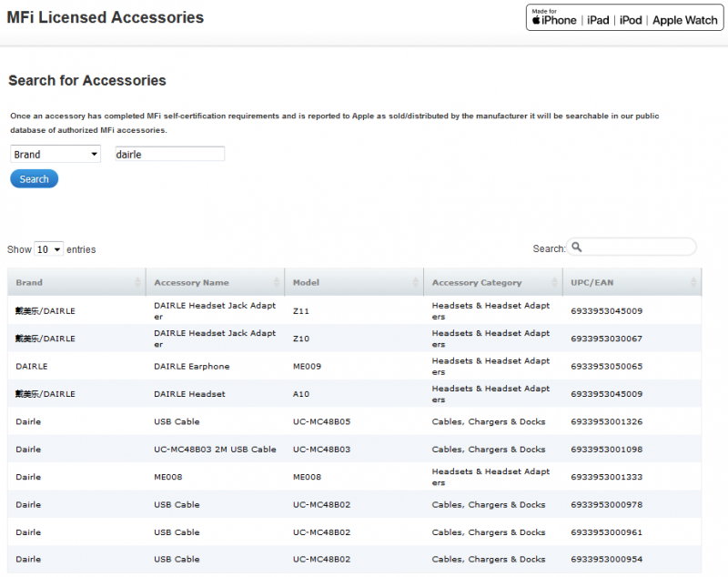
Task: Click UPC 6933953001098 cell
Action: click(606, 450)
